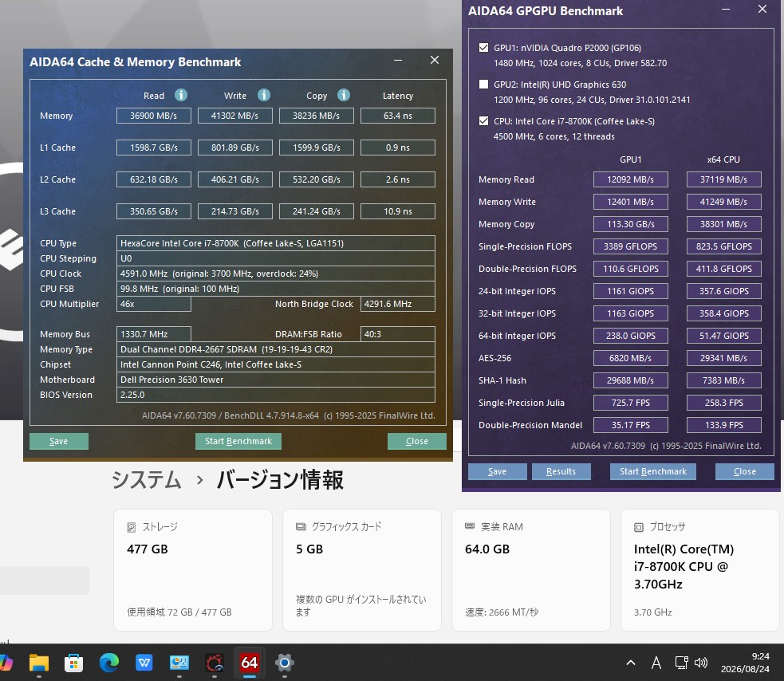784x681 pixels.
Task: Click the システム breadcrumb link
Action: [146, 480]
